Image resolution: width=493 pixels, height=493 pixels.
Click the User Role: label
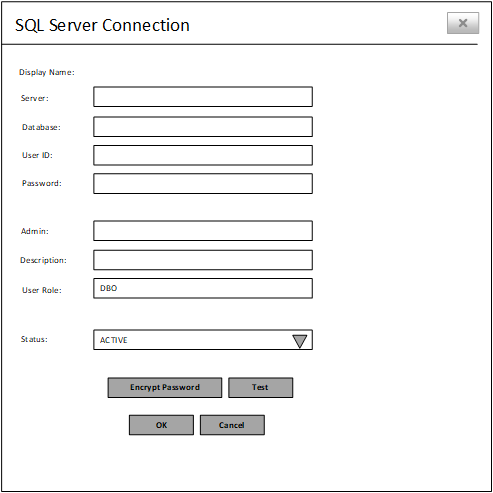click(x=42, y=290)
